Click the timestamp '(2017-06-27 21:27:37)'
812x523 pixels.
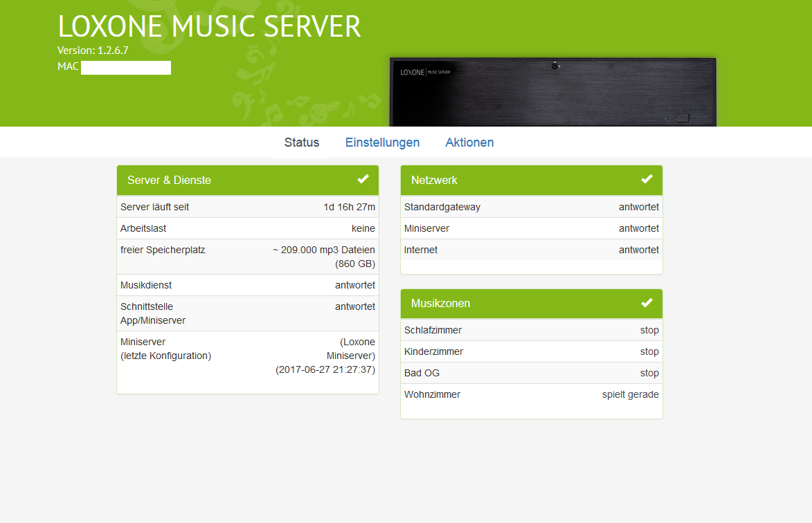click(x=325, y=370)
